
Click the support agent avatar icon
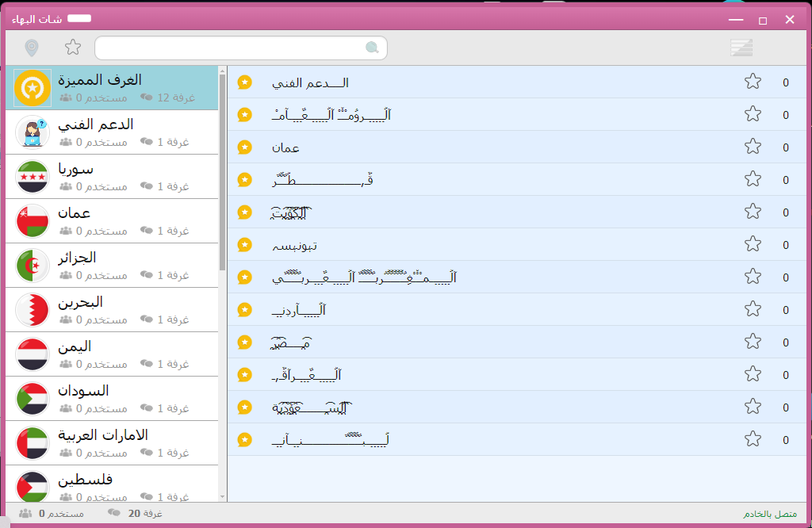33,132
